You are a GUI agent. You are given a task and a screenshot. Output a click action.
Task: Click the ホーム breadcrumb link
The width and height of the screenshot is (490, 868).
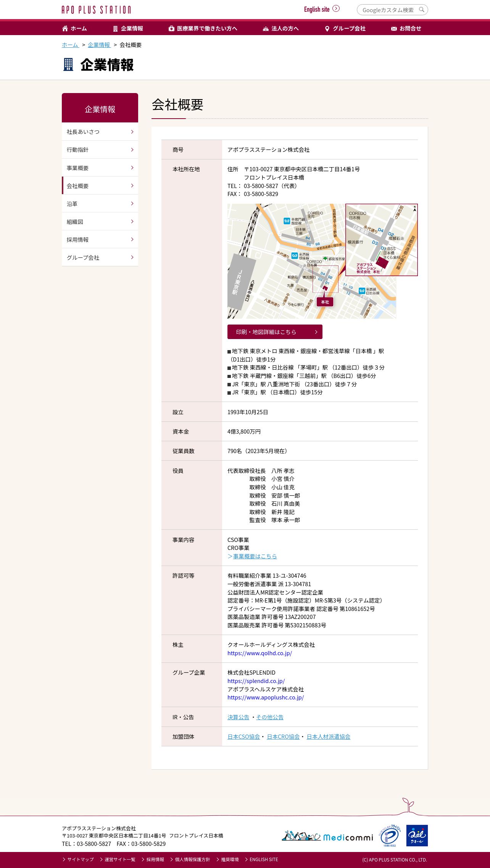coord(70,45)
